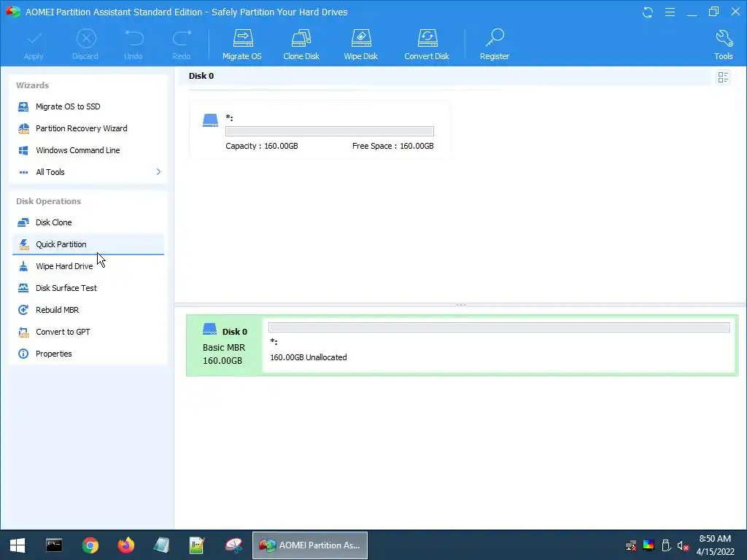This screenshot has height=560, width=747.
Task: Open the Wipe Disk tool
Action: pos(360,44)
